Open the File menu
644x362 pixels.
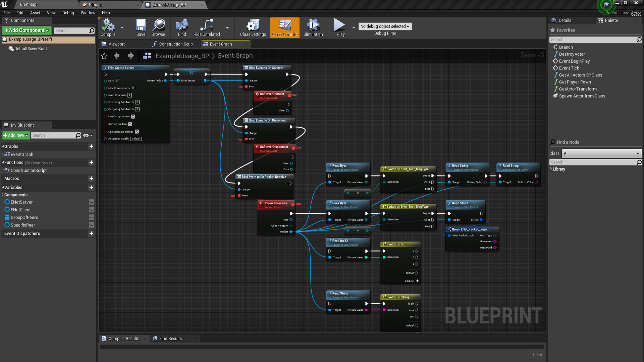pos(7,13)
